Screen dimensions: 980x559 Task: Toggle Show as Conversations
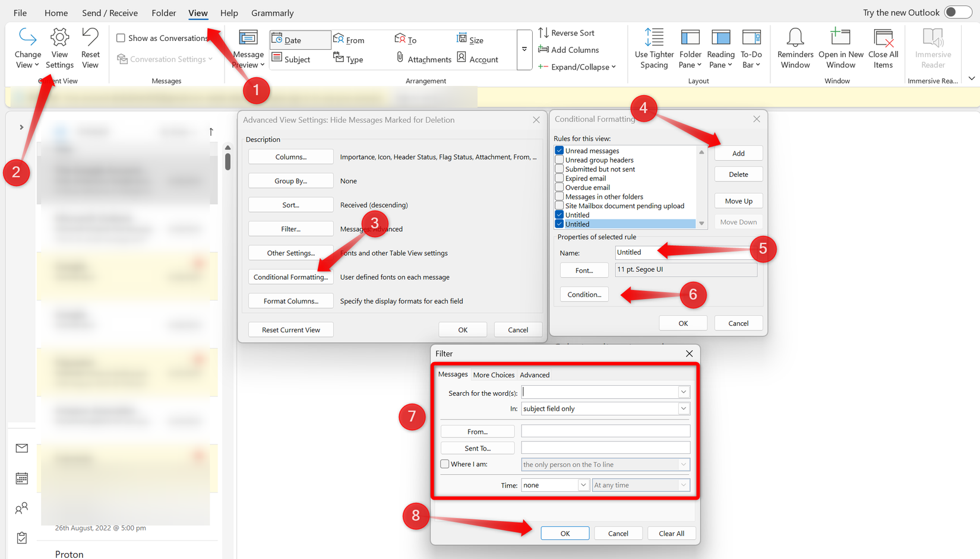121,37
